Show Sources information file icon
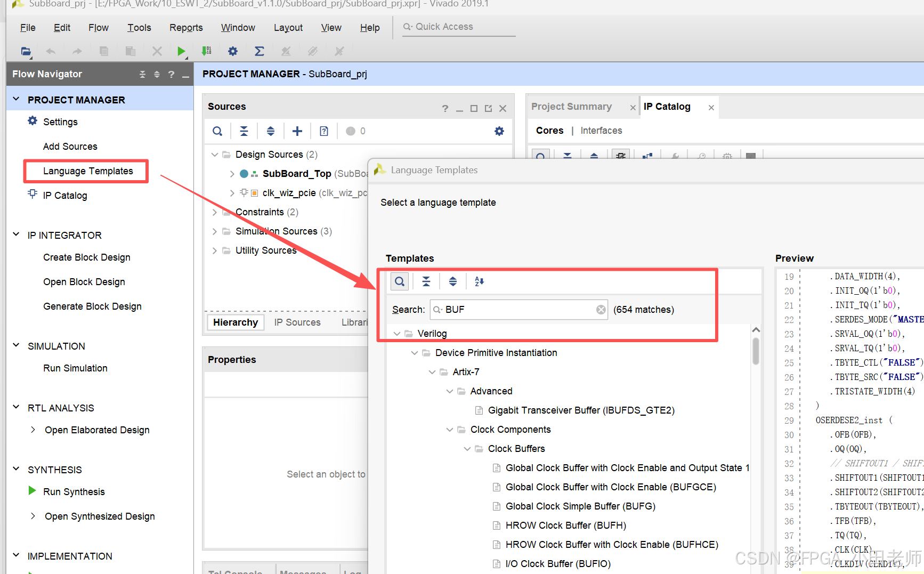 click(324, 131)
